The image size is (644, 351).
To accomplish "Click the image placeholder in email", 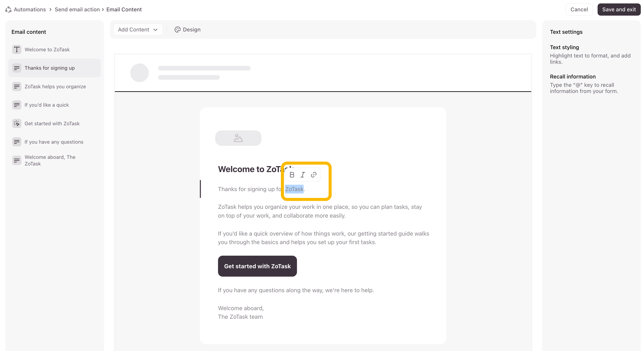I will pos(238,138).
